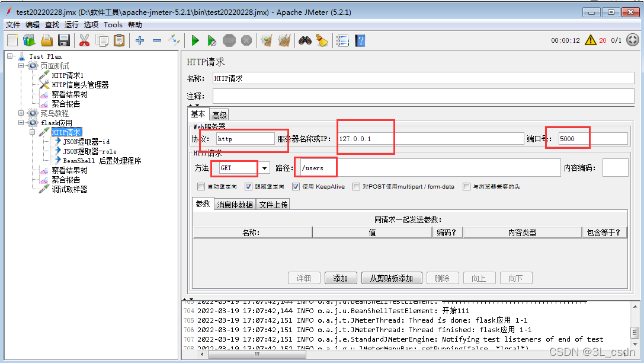The width and height of the screenshot is (644, 363).
Task: Cut the selected element with the scissors icon
Action: point(84,40)
